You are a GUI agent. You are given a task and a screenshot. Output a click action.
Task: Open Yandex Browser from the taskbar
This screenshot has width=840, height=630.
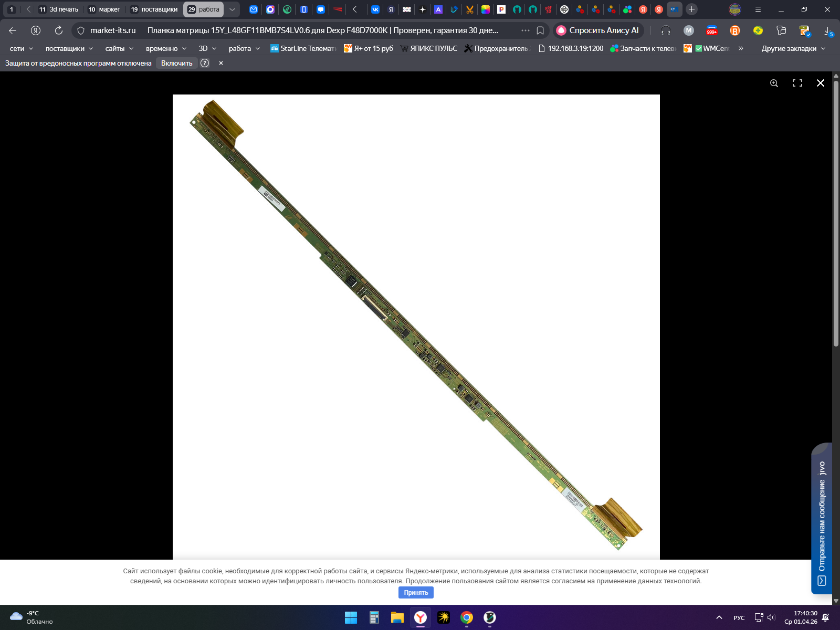point(421,617)
